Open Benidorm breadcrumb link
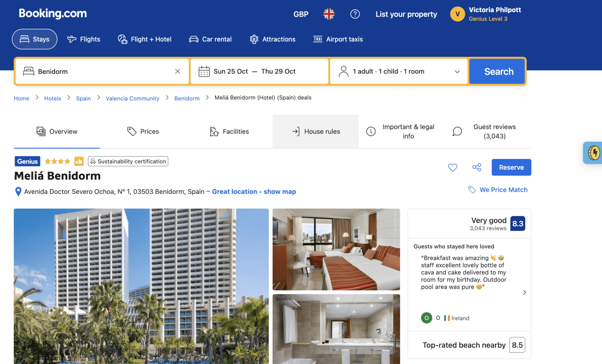 coord(187,98)
